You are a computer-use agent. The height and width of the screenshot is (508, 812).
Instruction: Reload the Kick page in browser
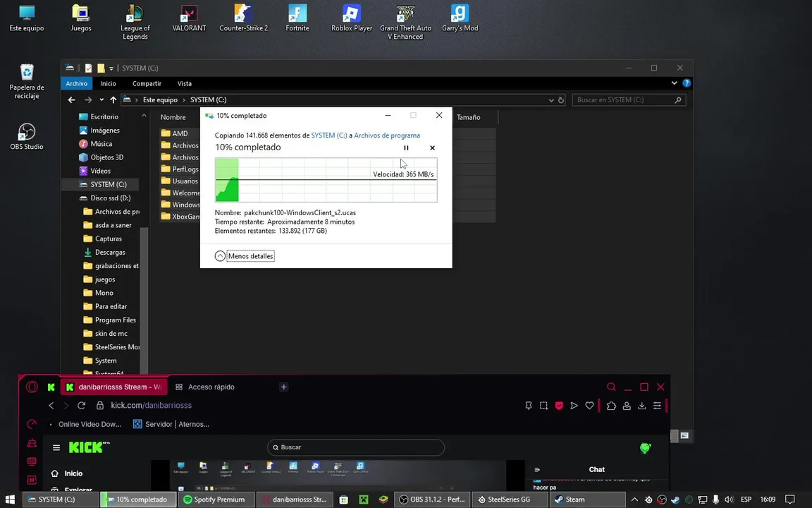(81, 406)
